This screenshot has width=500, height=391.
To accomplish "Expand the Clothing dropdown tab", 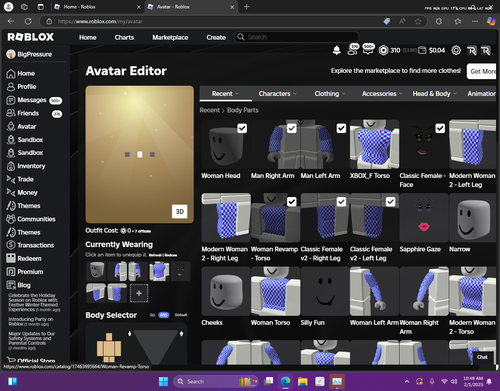I will click(x=330, y=94).
